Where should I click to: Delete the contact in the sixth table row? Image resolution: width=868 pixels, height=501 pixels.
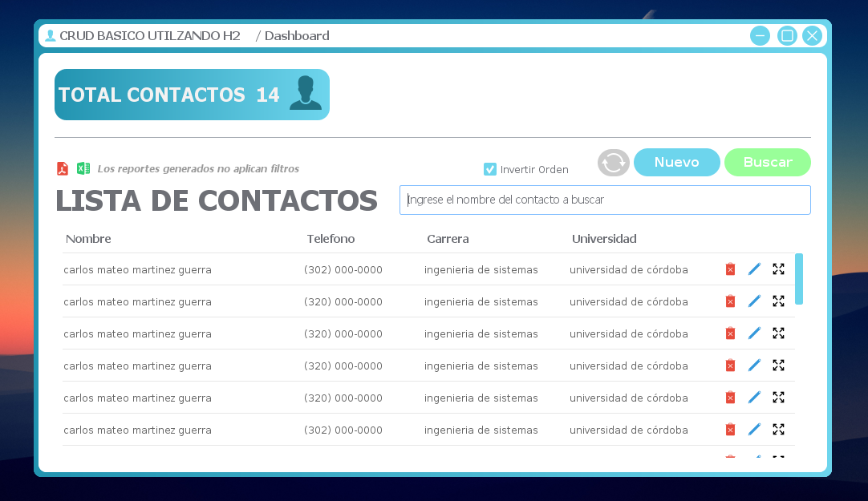[x=730, y=430]
